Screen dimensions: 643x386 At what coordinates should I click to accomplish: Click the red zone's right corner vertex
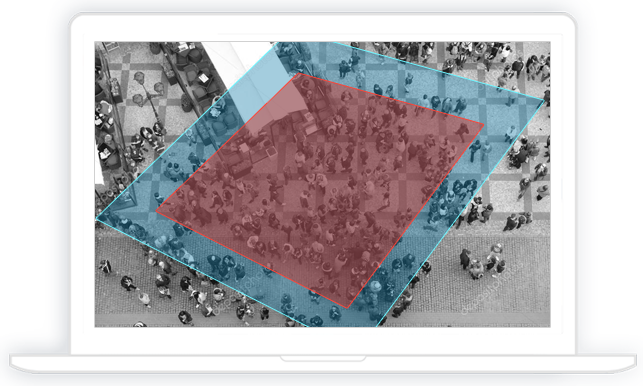[x=484, y=124]
